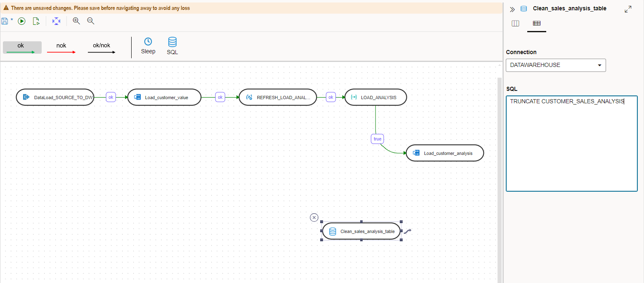Screen dimensions: 644x283
Task: Click the Clean_sales_analysis_table database icon
Action: point(333,231)
